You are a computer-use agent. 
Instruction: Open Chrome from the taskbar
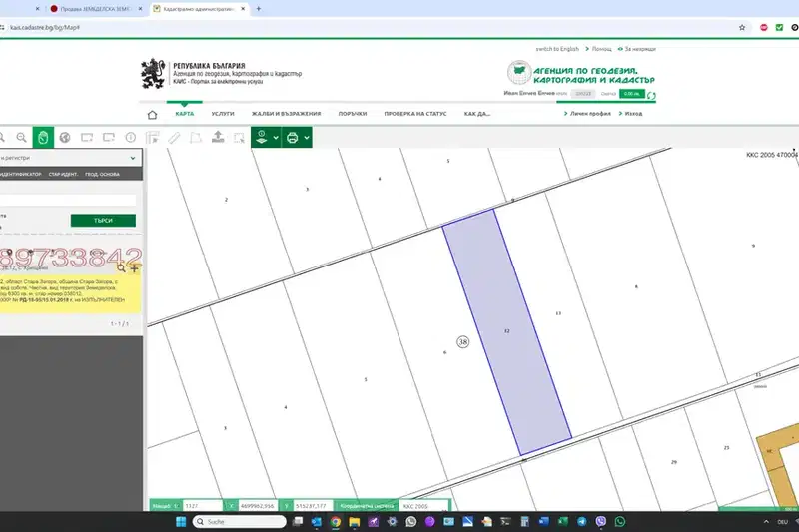335,522
